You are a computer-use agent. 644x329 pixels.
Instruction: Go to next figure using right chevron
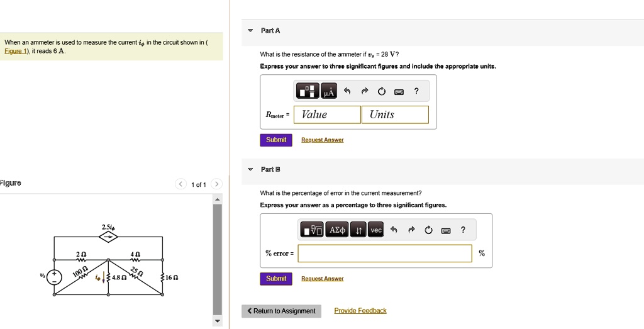[216, 184]
